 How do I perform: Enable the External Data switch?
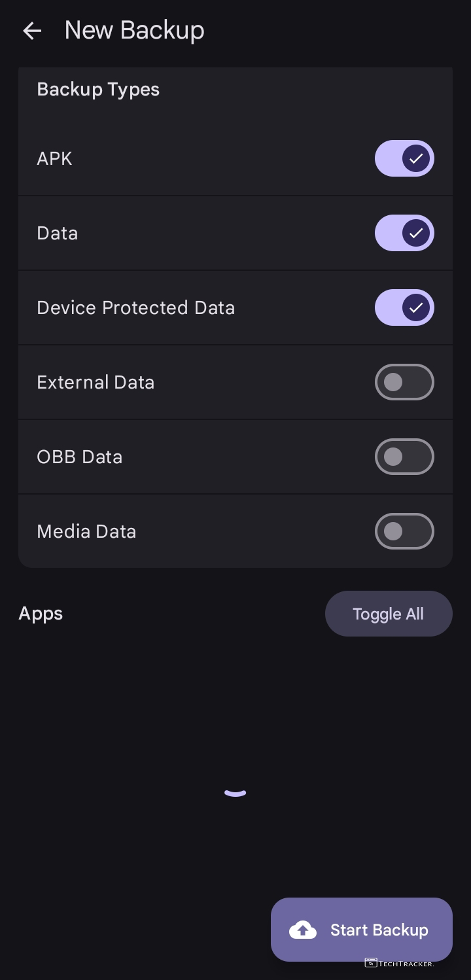point(404,382)
